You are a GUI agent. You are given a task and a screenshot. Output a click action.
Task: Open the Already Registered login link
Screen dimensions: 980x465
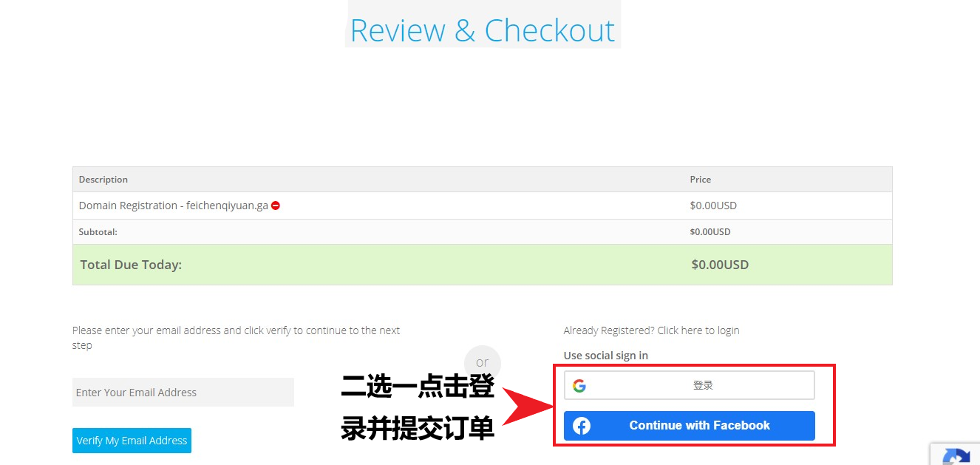point(651,330)
